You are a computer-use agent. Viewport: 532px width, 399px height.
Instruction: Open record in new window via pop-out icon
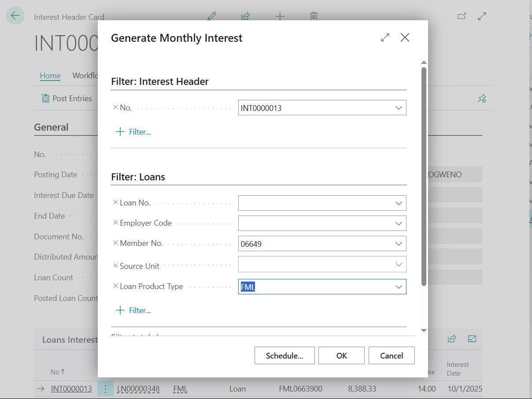coord(462,16)
